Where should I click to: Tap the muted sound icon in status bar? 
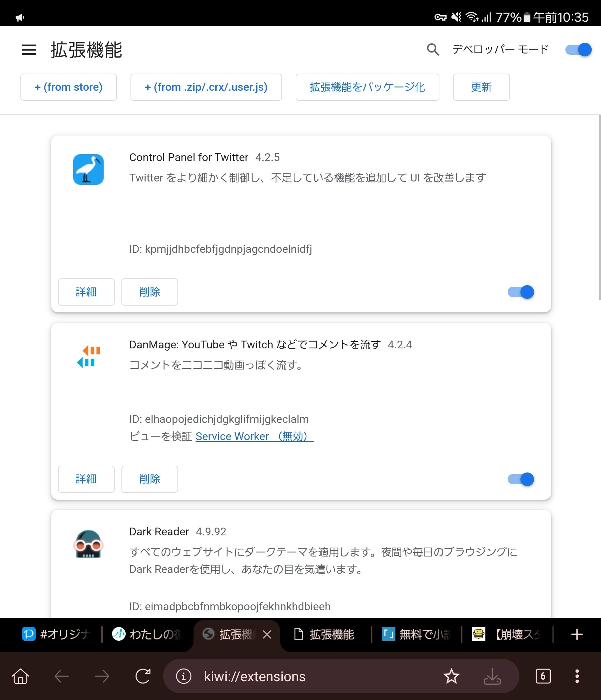(x=457, y=17)
